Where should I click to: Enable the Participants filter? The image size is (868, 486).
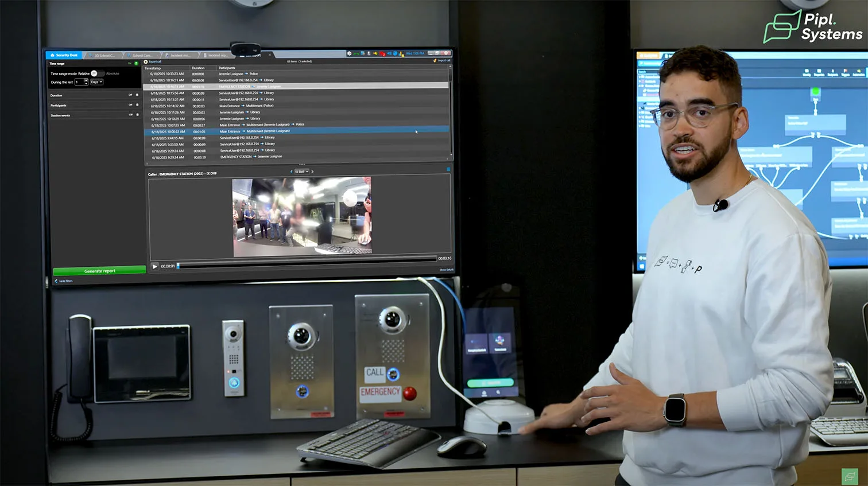137,105
